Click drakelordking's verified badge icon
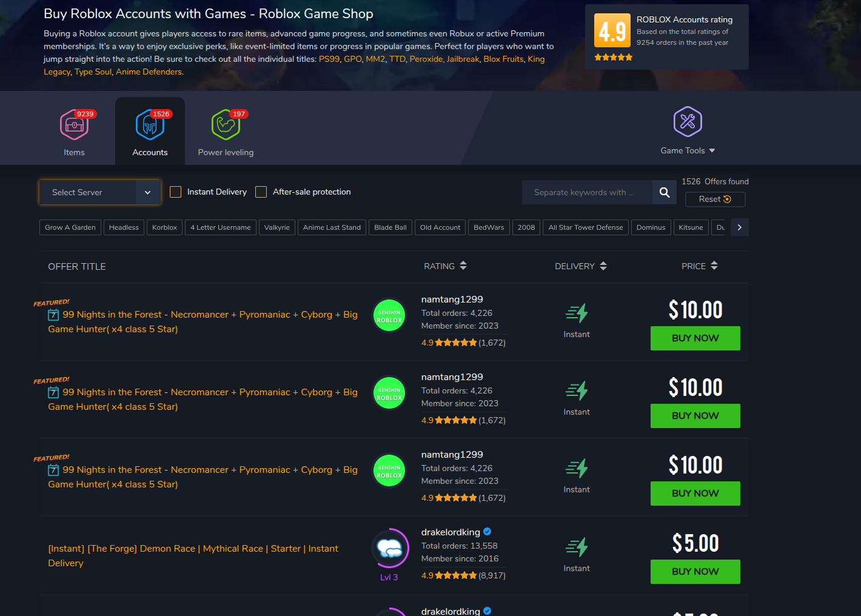861x616 pixels. coord(487,532)
